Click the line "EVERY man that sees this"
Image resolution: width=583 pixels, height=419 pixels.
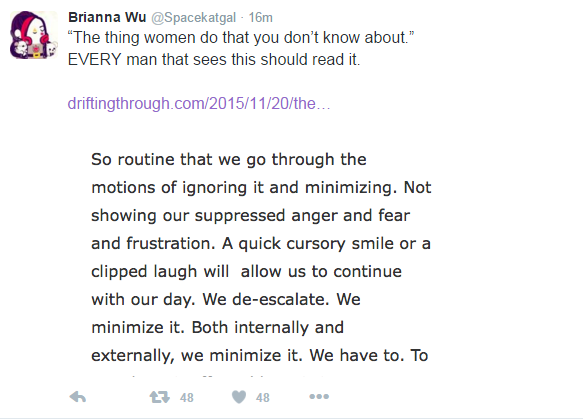214,59
